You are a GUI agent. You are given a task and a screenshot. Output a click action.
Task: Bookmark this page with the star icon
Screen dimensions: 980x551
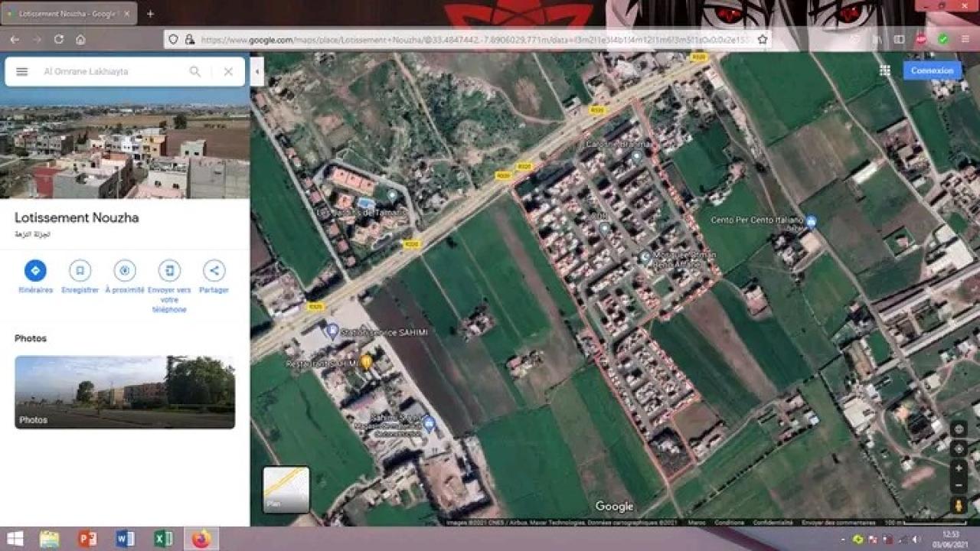pos(762,39)
